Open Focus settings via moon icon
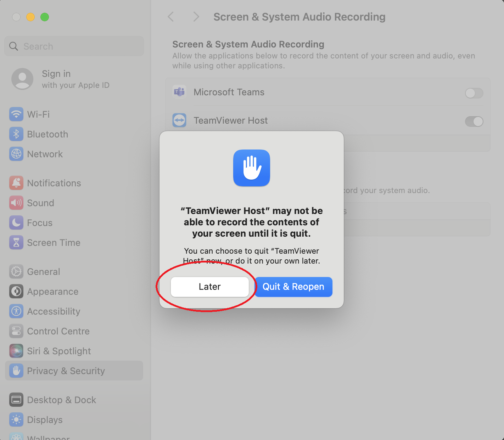This screenshot has height=440, width=504. [16, 222]
